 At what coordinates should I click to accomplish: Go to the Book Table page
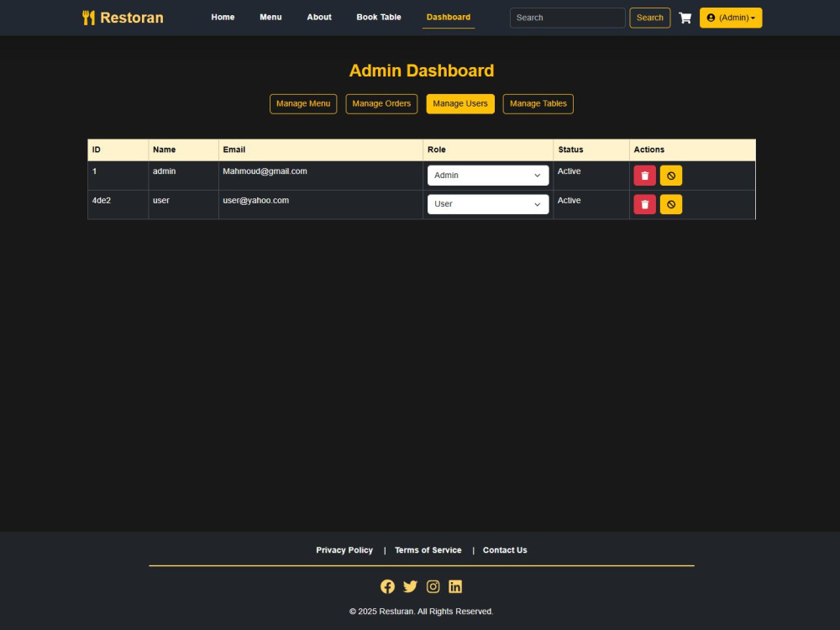379,17
